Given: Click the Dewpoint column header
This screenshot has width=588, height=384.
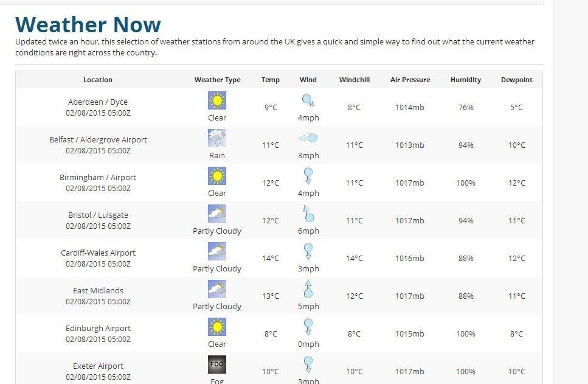Looking at the screenshot, I should (x=517, y=80).
